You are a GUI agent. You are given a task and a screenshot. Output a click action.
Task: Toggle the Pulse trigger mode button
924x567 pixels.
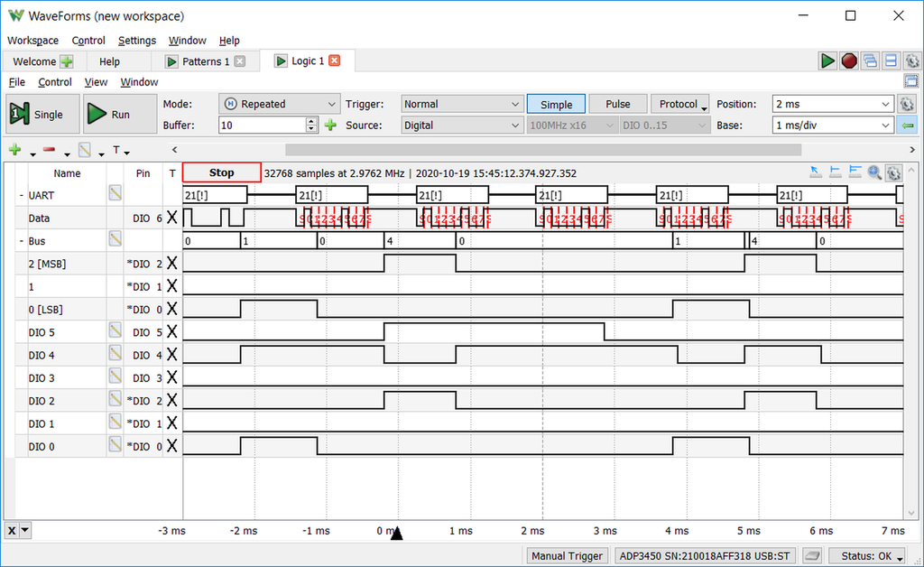[x=618, y=104]
